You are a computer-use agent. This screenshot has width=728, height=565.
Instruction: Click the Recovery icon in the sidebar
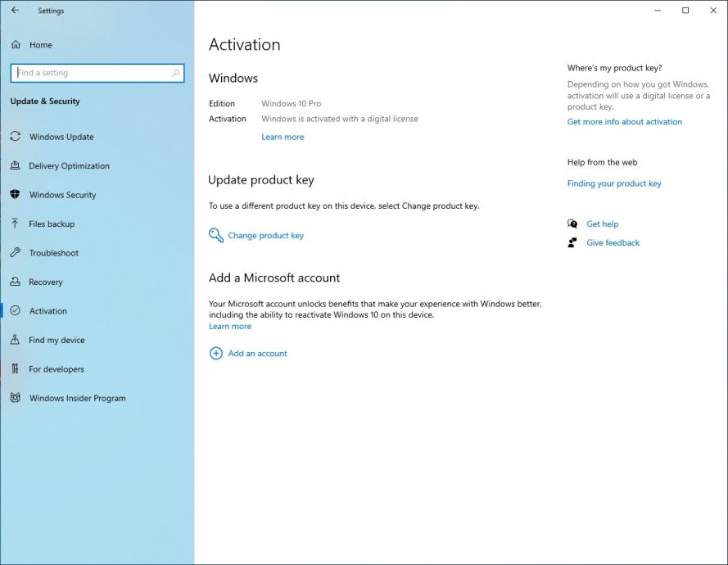pos(15,282)
